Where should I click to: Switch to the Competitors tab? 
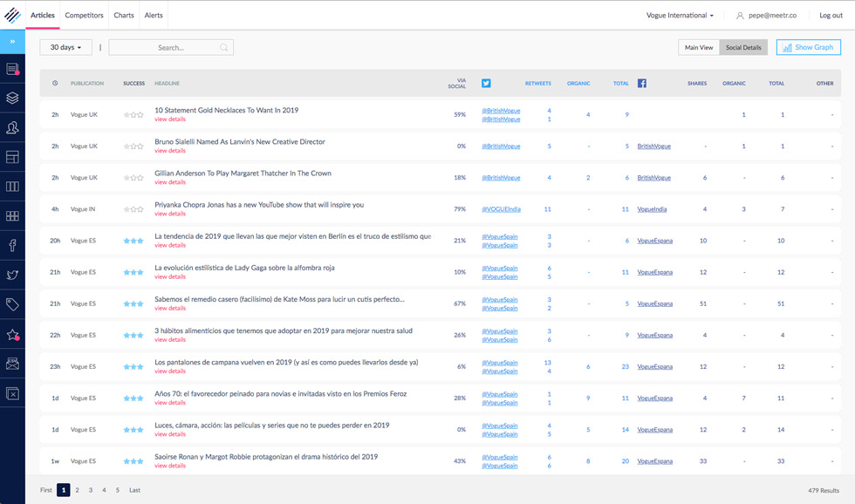tap(84, 15)
